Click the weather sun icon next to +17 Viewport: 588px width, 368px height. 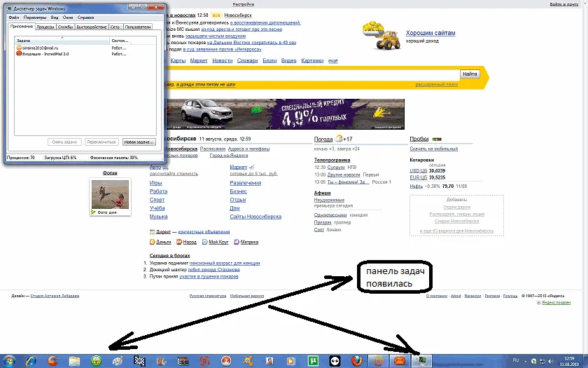[339, 139]
